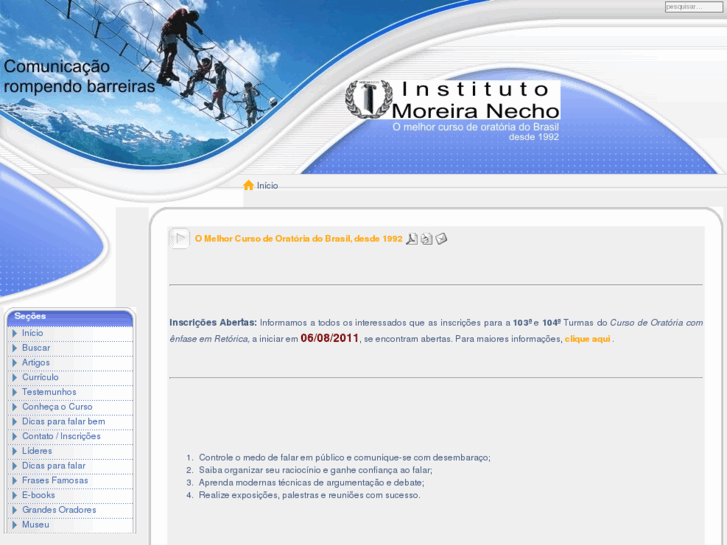Click list item 'Realize exposições, palestras e reuniões'
Image resolution: width=727 pixels, height=545 pixels.
[x=310, y=495]
